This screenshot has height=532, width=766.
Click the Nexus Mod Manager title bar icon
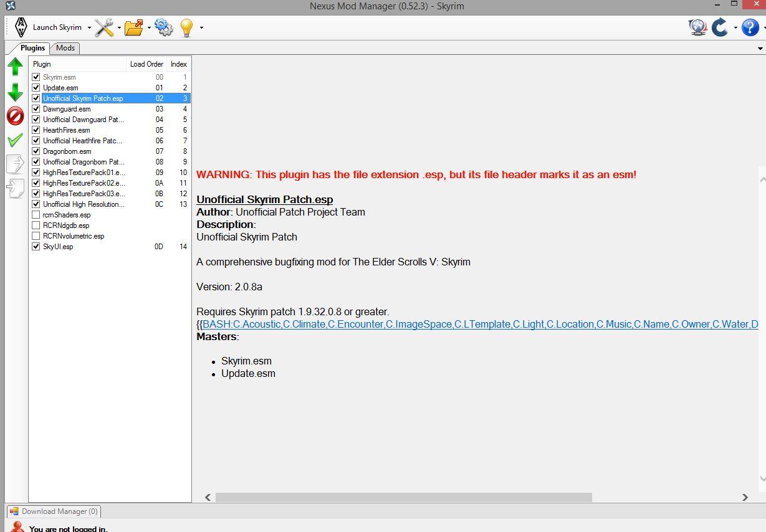pos(10,6)
